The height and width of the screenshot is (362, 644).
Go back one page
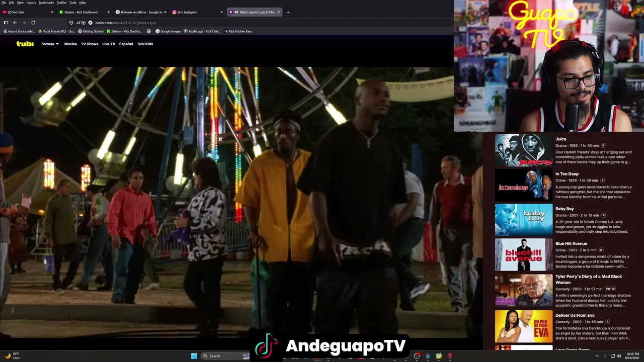click(x=15, y=23)
